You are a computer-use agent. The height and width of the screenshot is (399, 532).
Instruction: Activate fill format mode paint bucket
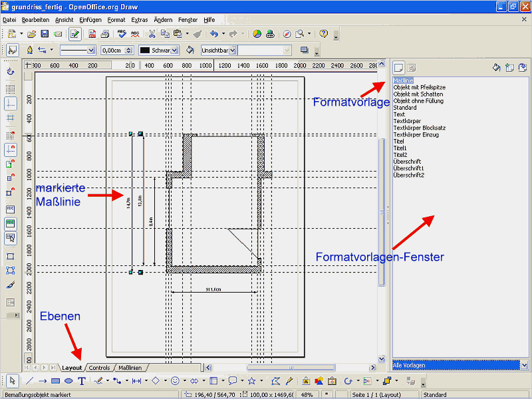pyautogui.click(x=496, y=68)
